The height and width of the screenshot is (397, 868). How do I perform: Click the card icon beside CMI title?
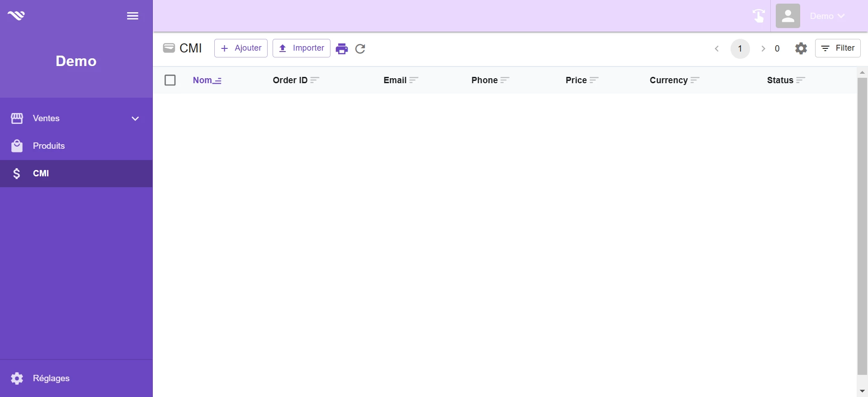(x=169, y=48)
